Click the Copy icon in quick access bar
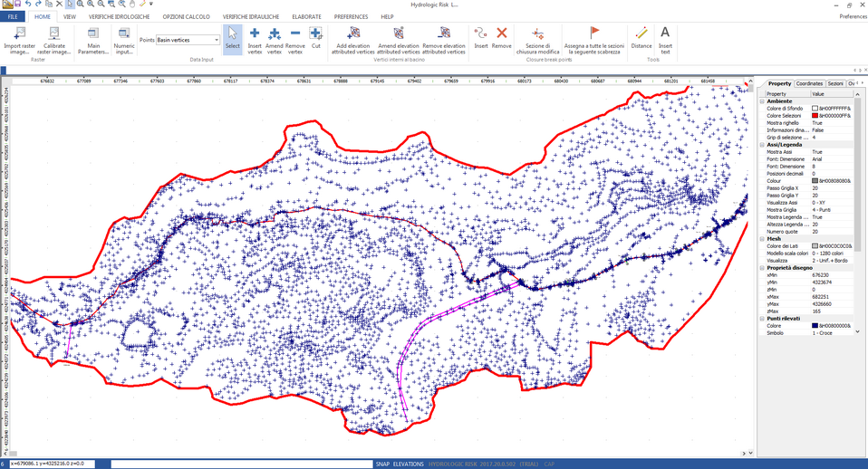This screenshot has height=469, width=868. pos(49,4)
